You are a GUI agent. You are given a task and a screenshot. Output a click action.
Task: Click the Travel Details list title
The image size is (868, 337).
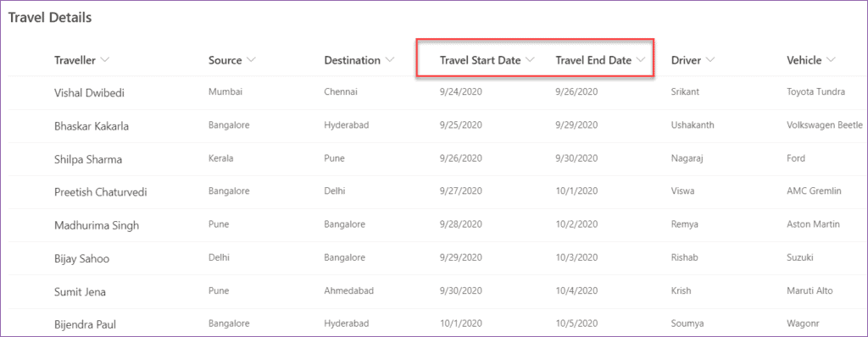[x=50, y=18]
